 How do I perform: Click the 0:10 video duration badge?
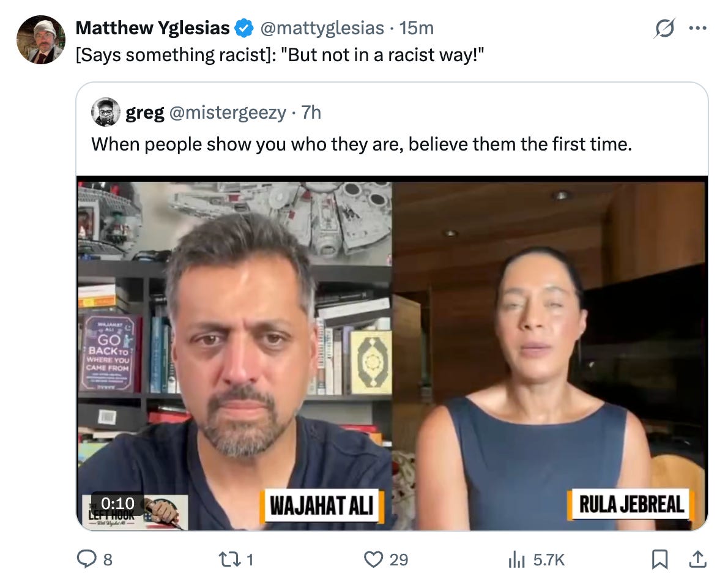(117, 503)
